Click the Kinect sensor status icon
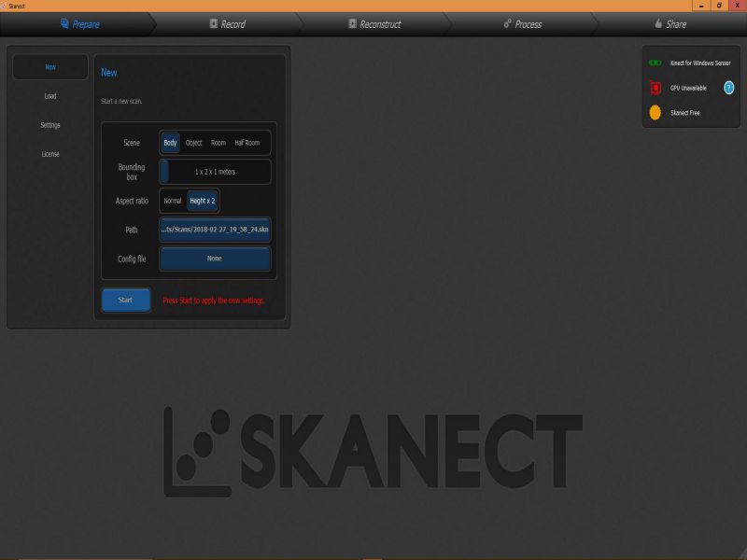 click(x=655, y=63)
